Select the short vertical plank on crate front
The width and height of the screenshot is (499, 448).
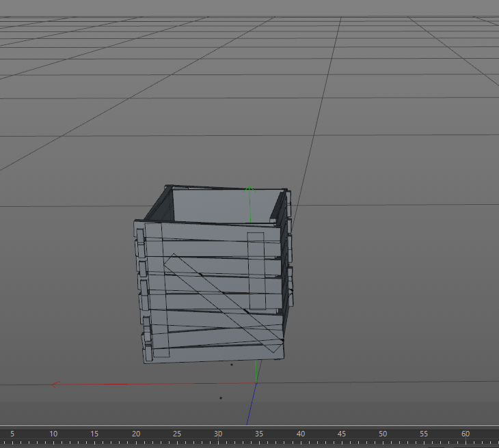point(256,270)
